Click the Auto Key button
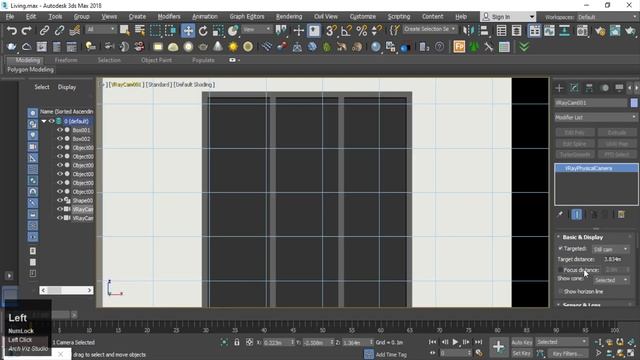This screenshot has height=360, width=640. [522, 342]
